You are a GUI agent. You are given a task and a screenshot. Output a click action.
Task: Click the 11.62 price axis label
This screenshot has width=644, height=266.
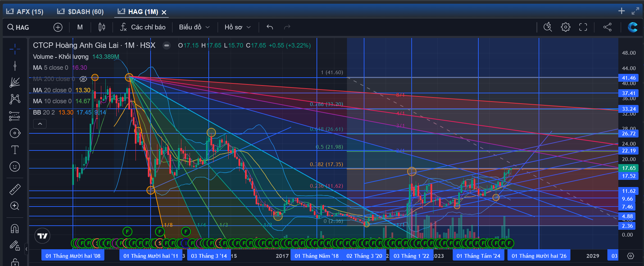tap(629, 191)
